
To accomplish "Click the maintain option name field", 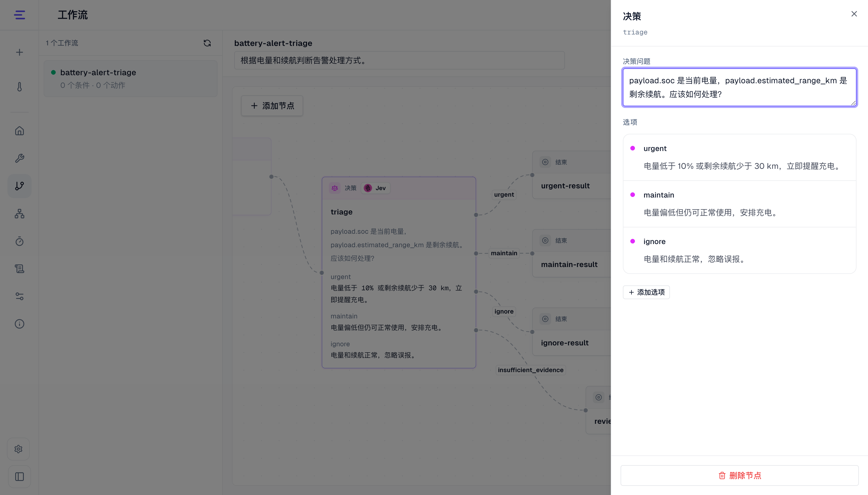I will [659, 195].
